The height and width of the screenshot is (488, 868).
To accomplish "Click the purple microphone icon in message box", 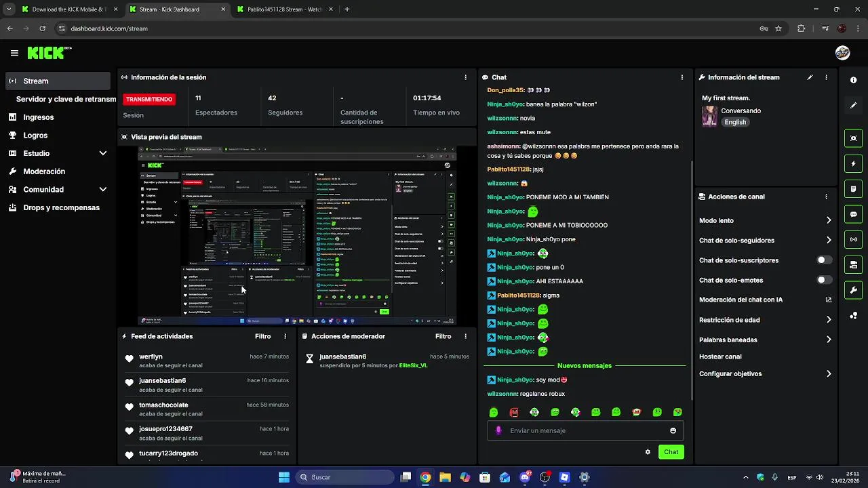I will pyautogui.click(x=499, y=430).
